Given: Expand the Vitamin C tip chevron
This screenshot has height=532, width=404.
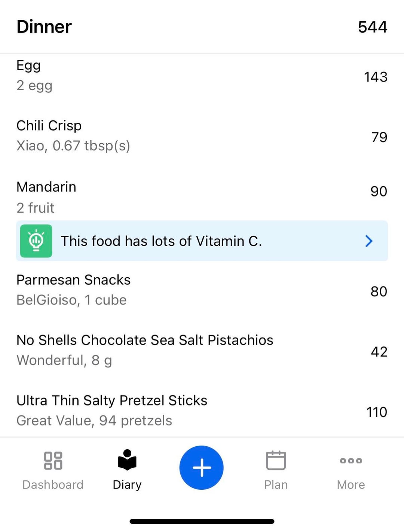Looking at the screenshot, I should (x=369, y=241).
